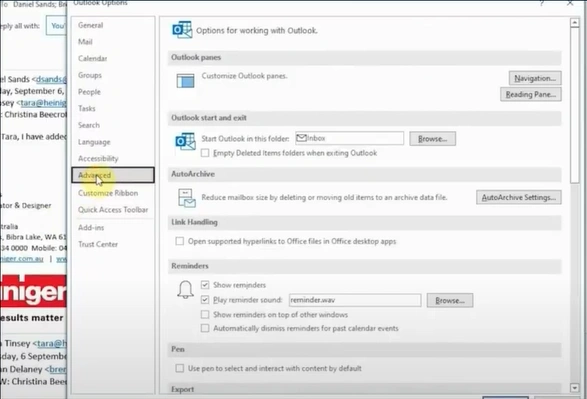Browse for the Outlook start folder
Screen dimensions: 587x399
coord(432,138)
